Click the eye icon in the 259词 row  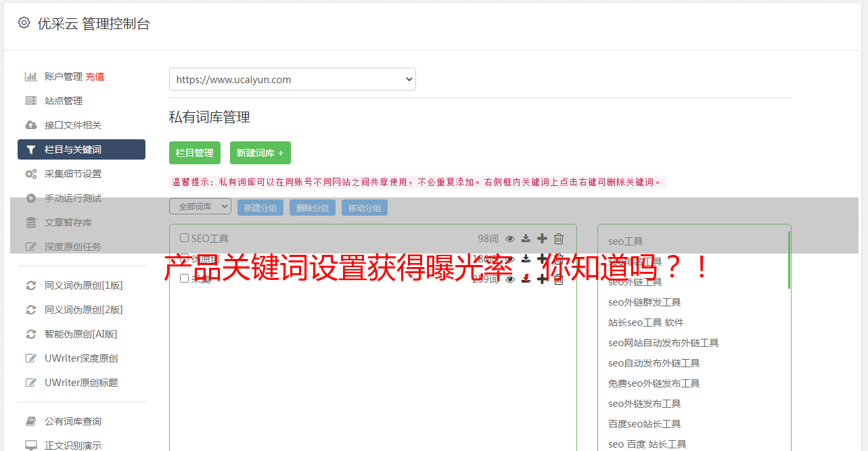[510, 279]
